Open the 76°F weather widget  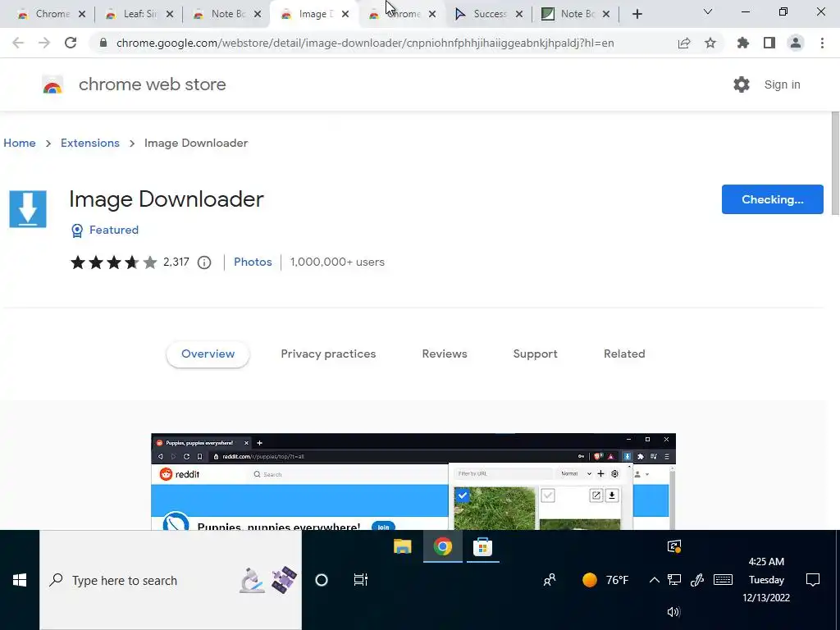coord(605,580)
